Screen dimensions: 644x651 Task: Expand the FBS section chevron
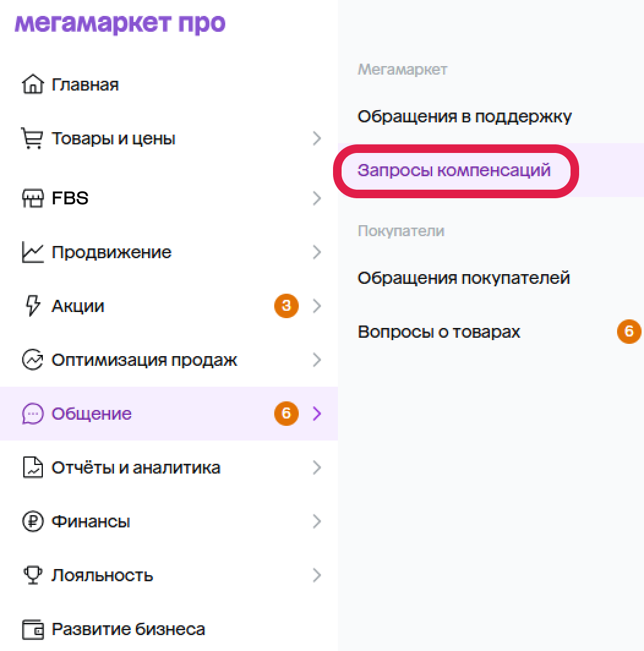[x=317, y=198]
